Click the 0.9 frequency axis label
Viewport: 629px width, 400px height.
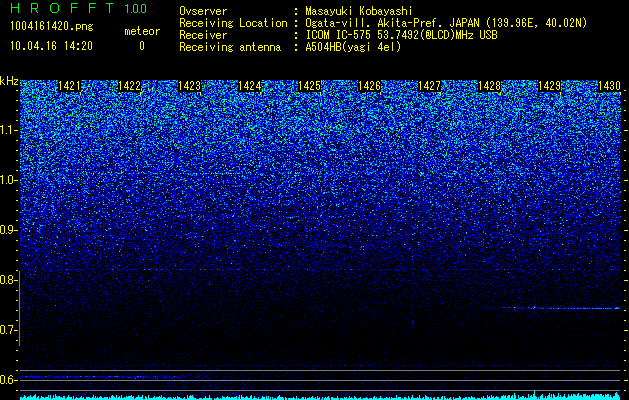point(8,230)
